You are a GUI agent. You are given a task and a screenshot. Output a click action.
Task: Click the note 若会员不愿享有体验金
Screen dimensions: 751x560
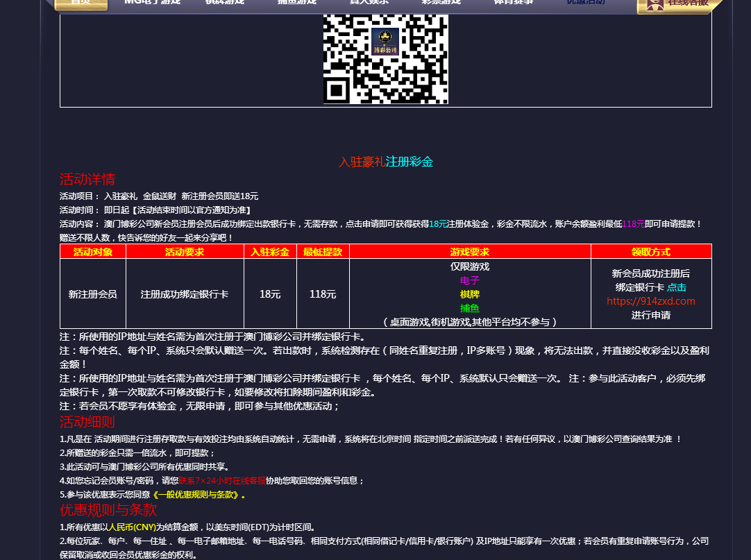click(x=200, y=406)
